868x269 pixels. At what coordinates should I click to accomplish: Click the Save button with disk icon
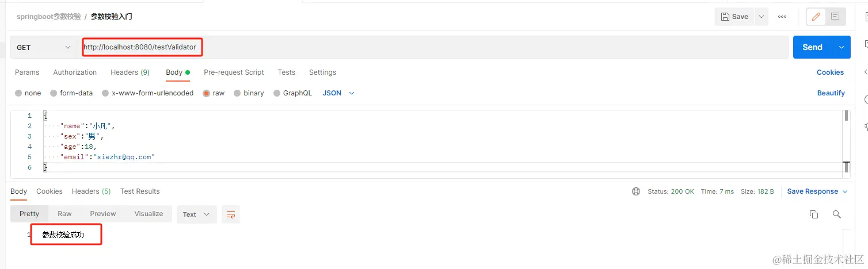tap(734, 17)
